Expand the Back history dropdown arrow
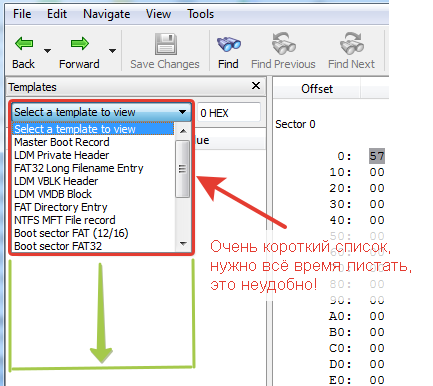This screenshot has height=386, width=433. click(x=47, y=51)
